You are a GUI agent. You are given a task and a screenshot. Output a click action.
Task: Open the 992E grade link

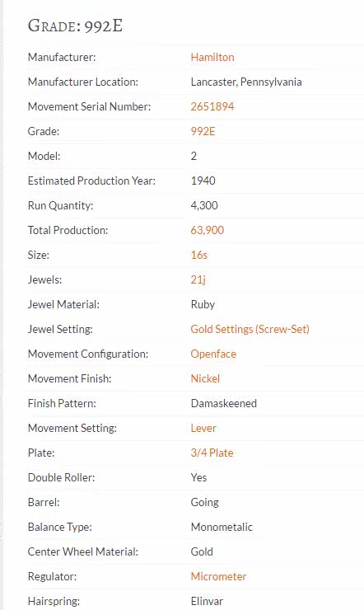[203, 131]
